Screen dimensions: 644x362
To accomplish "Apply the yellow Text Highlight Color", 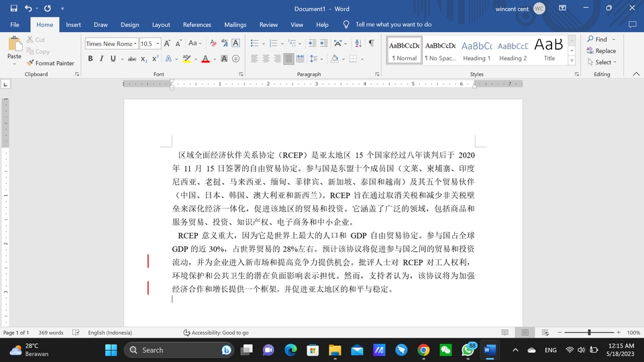I will click(187, 59).
